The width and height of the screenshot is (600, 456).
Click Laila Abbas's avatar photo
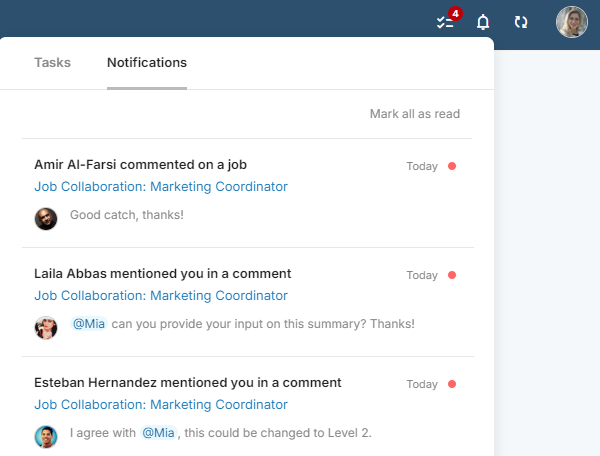click(46, 327)
